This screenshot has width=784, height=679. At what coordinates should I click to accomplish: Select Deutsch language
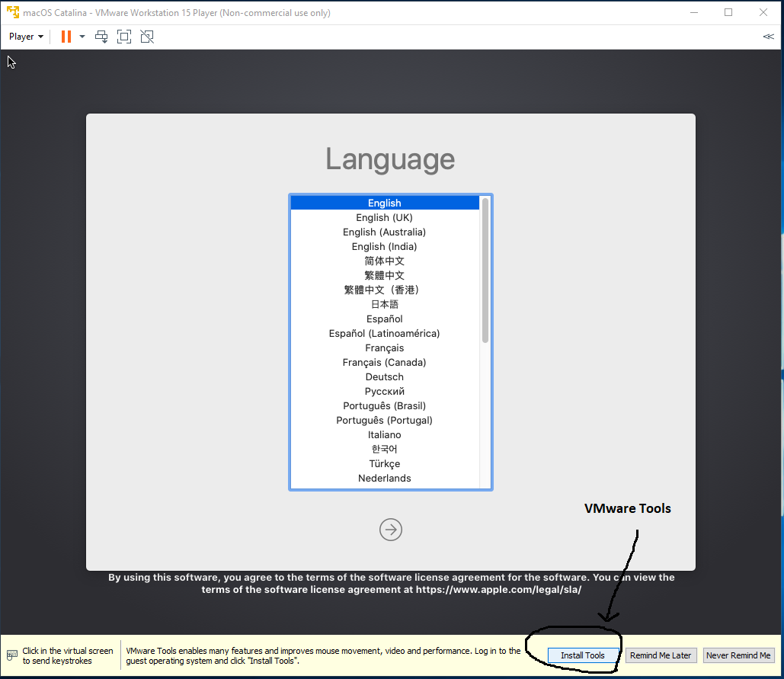point(385,377)
